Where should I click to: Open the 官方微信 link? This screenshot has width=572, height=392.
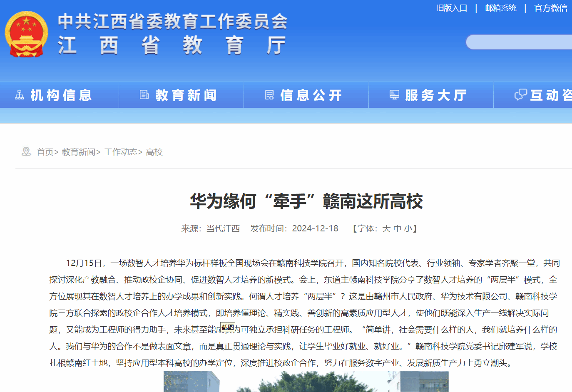550,8
